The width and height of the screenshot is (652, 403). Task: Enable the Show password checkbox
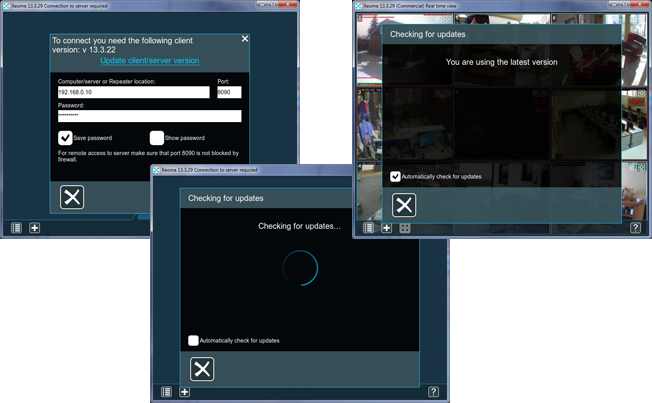click(157, 138)
